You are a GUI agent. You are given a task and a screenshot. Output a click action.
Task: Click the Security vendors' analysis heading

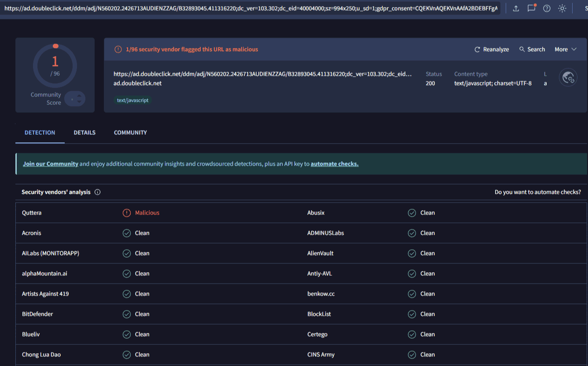(x=56, y=192)
